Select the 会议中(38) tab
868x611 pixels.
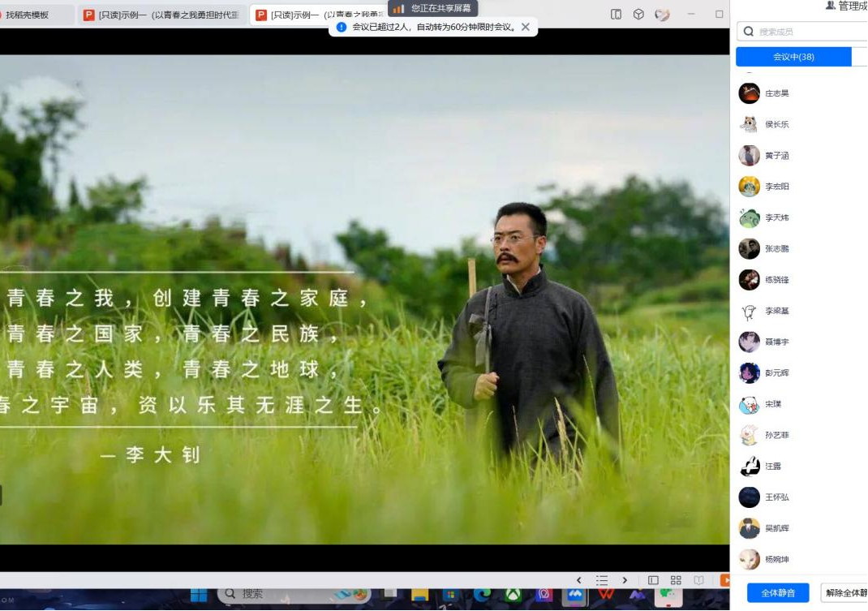coord(793,57)
